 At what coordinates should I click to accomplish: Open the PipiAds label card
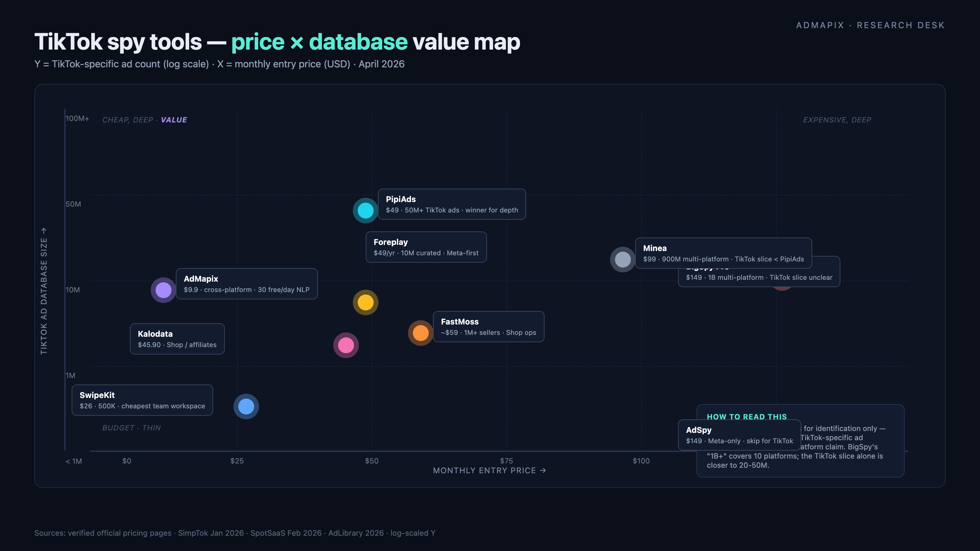452,204
